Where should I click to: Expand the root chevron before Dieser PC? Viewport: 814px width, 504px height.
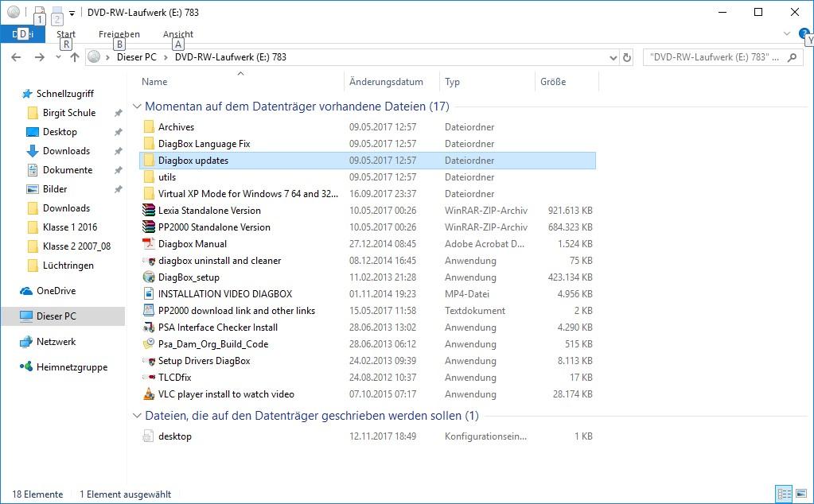tap(107, 57)
